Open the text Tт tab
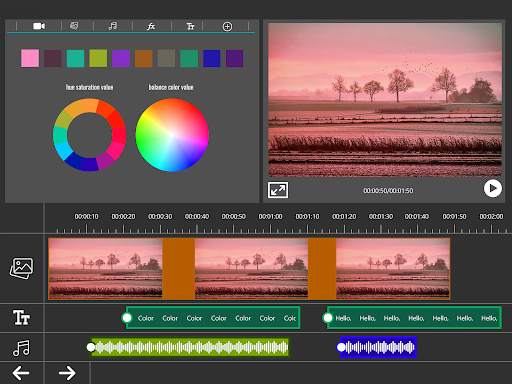 (x=190, y=26)
